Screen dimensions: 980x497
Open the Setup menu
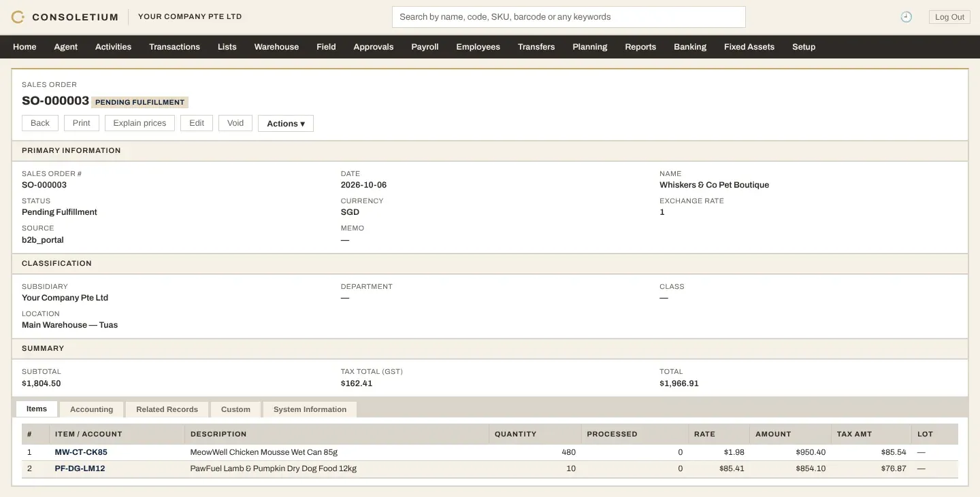tap(804, 47)
